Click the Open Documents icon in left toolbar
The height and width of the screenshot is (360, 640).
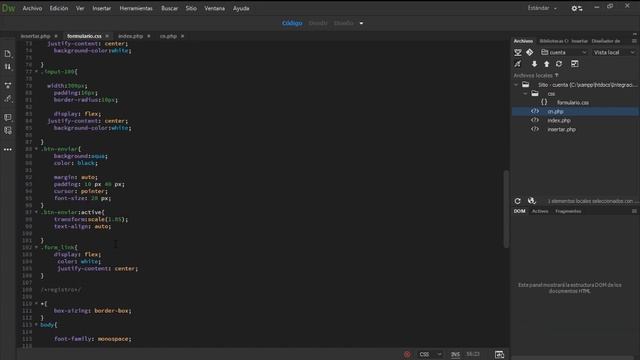click(x=8, y=54)
